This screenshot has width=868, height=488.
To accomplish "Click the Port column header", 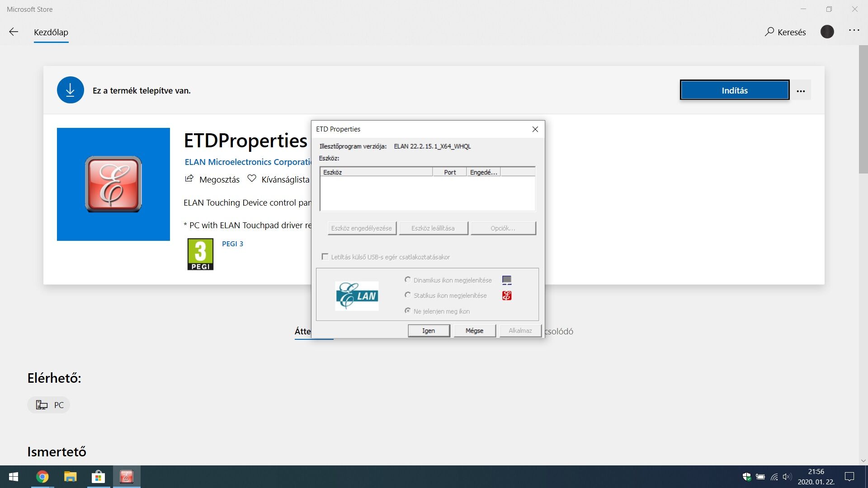I will [x=450, y=172].
